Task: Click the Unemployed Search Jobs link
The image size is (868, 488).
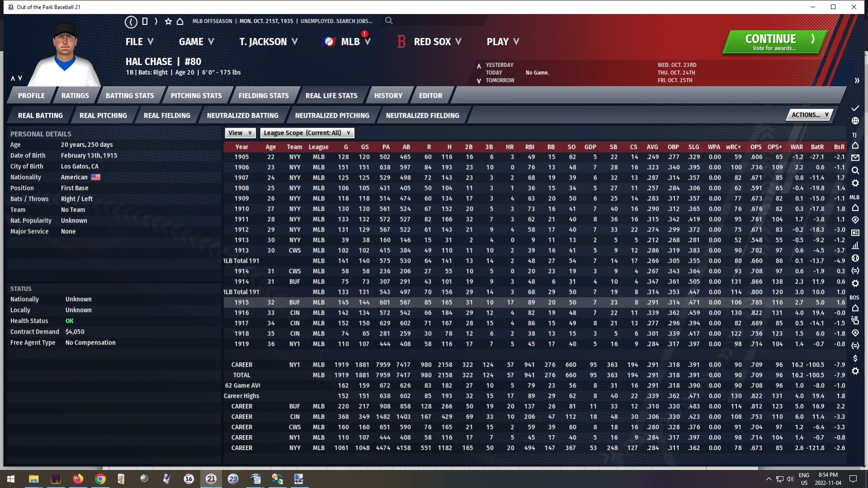Action: (337, 21)
